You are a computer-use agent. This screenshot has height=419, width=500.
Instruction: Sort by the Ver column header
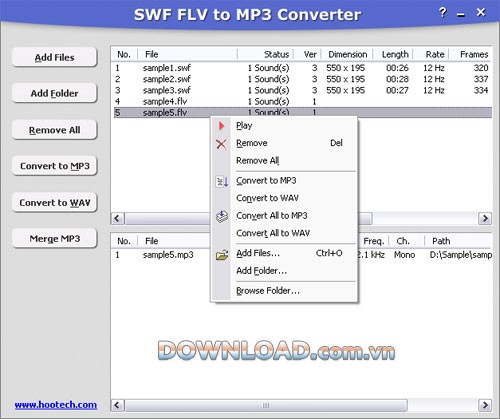coord(307,54)
